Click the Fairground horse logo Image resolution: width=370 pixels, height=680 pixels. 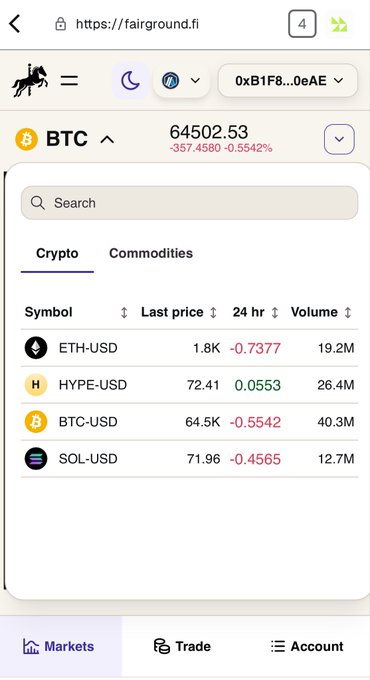(x=29, y=80)
